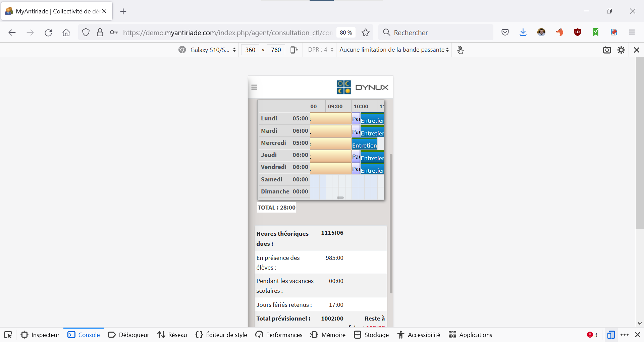Click the Samedi row label
This screenshot has width=644, height=342.
(272, 179)
